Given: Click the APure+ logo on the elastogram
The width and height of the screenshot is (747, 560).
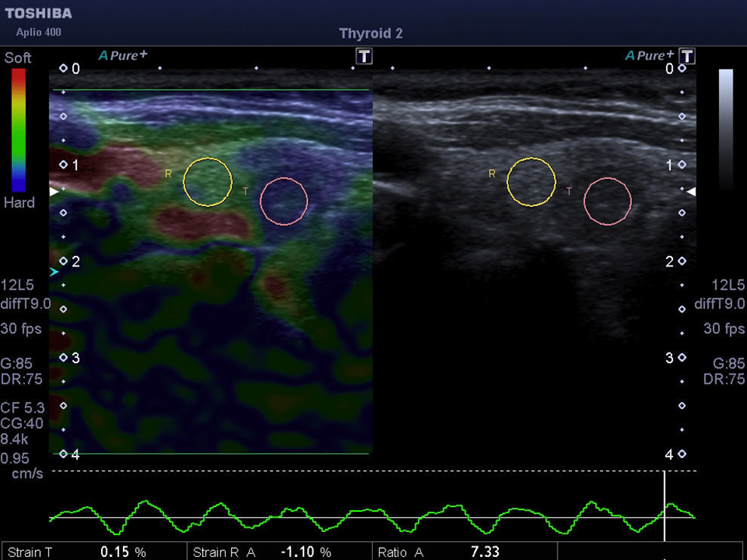Looking at the screenshot, I should click(122, 55).
